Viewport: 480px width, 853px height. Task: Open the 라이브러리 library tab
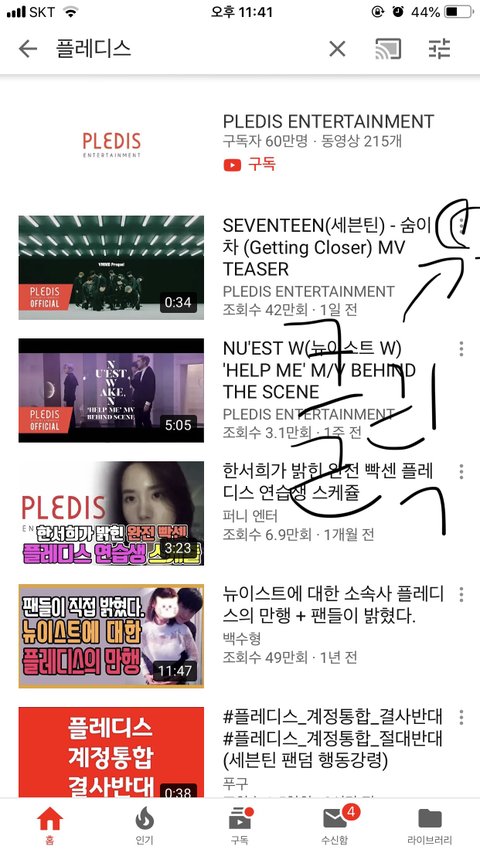pyautogui.click(x=429, y=825)
